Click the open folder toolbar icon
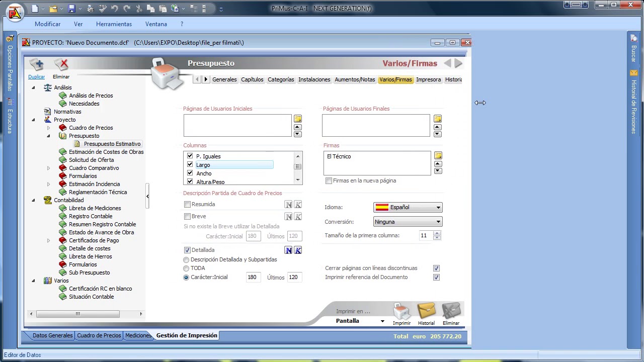The height and width of the screenshot is (362, 644). pos(53,9)
